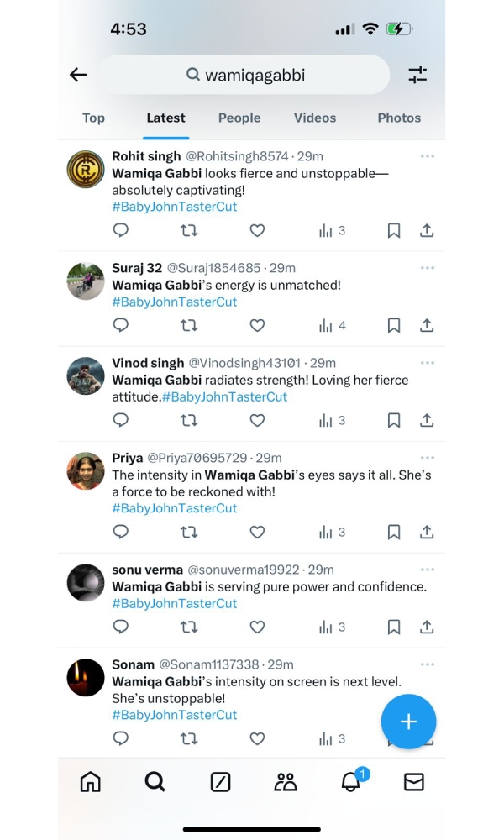
Task: Switch to the Videos tab
Action: pyautogui.click(x=315, y=118)
